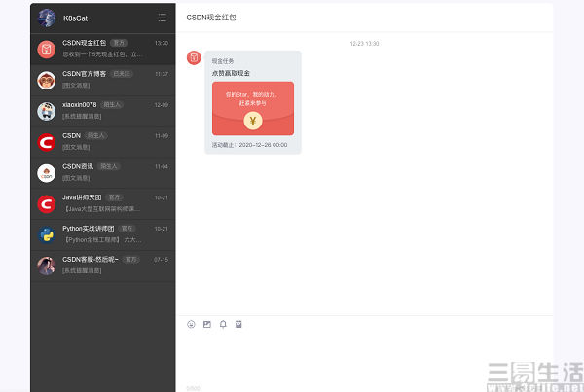The image size is (584, 392).
Task: Click the 13:30 timestamp on first conversation
Action: [x=162, y=43]
